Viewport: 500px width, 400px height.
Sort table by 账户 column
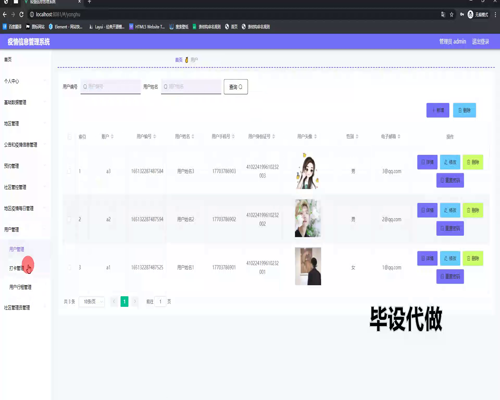pos(112,136)
